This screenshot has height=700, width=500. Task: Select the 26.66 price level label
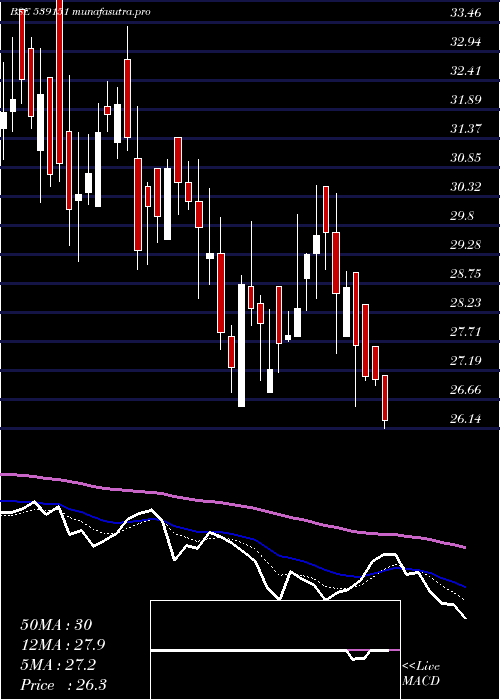pos(466,390)
